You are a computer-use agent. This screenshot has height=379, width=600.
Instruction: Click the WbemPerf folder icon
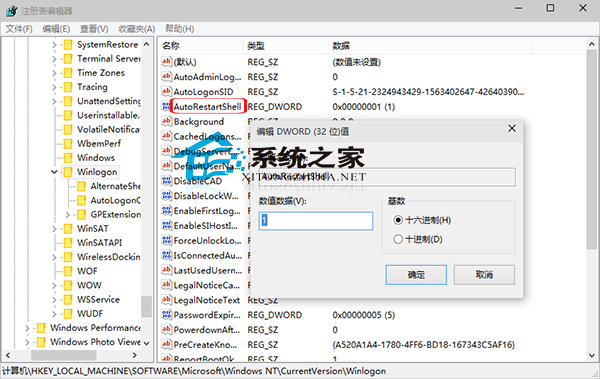pos(68,144)
